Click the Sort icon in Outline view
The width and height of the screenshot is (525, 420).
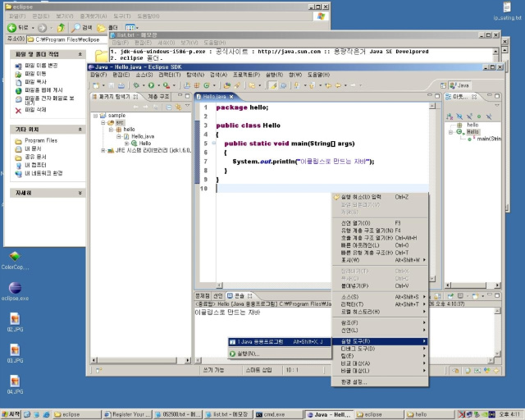coord(450,116)
